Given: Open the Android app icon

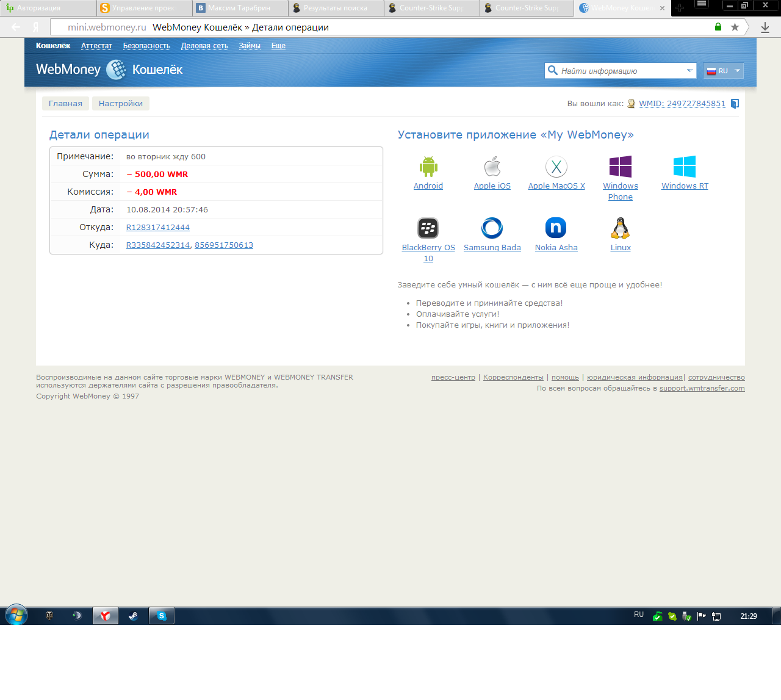Looking at the screenshot, I should (x=428, y=167).
